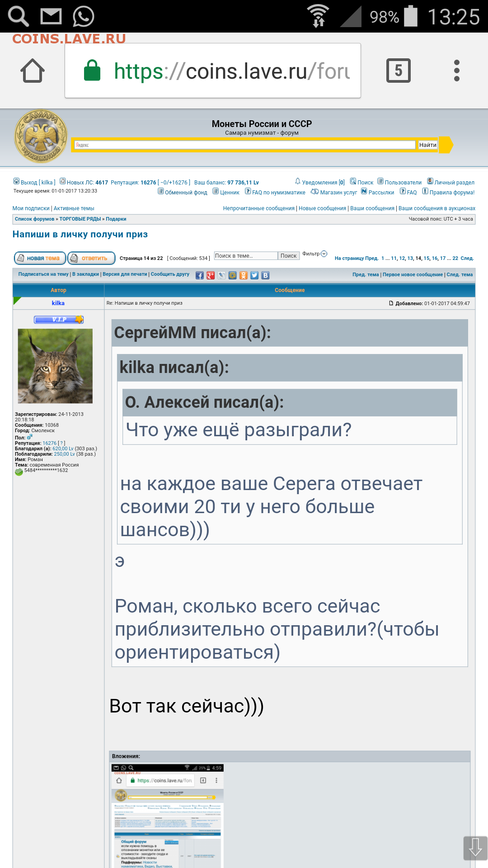Click the notifications bell icon
Screen dimensions: 488x868
click(x=298, y=181)
